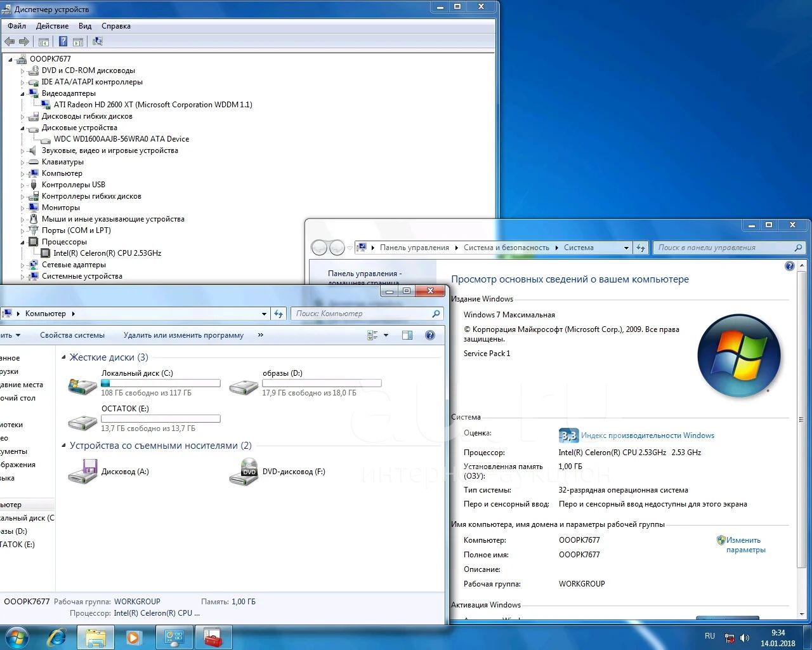The image size is (812, 650).
Task: Click refresh button in System window
Action: coord(641,248)
